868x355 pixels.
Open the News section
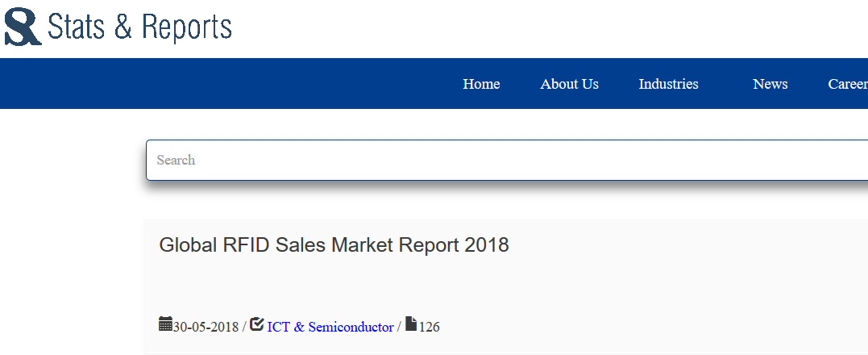click(x=770, y=84)
